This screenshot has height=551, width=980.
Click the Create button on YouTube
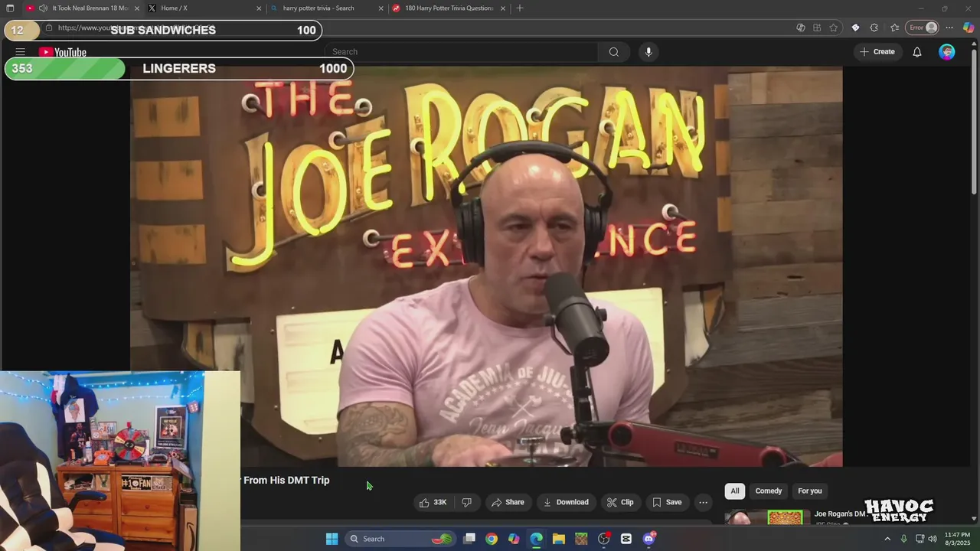877,52
